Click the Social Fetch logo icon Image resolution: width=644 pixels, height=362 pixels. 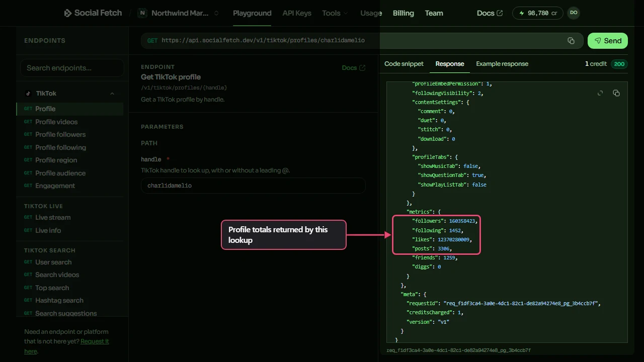click(68, 13)
